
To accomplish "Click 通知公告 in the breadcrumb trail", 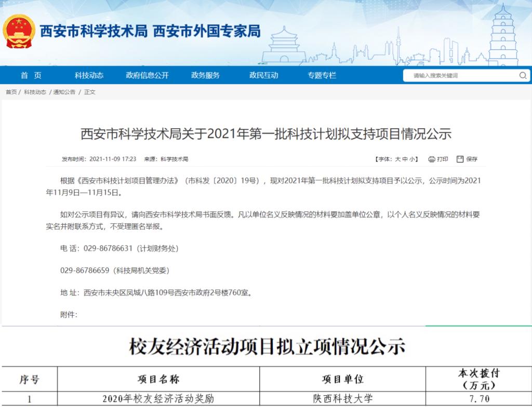I will coord(64,92).
